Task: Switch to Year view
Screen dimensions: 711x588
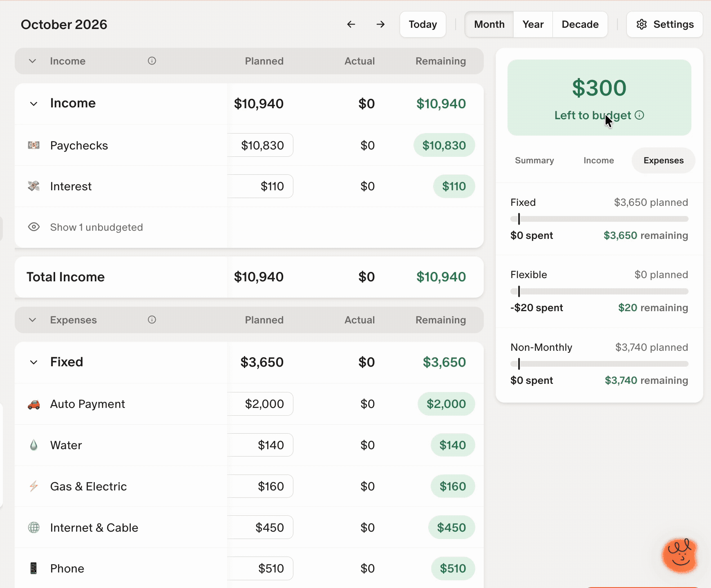Action: coord(533,24)
